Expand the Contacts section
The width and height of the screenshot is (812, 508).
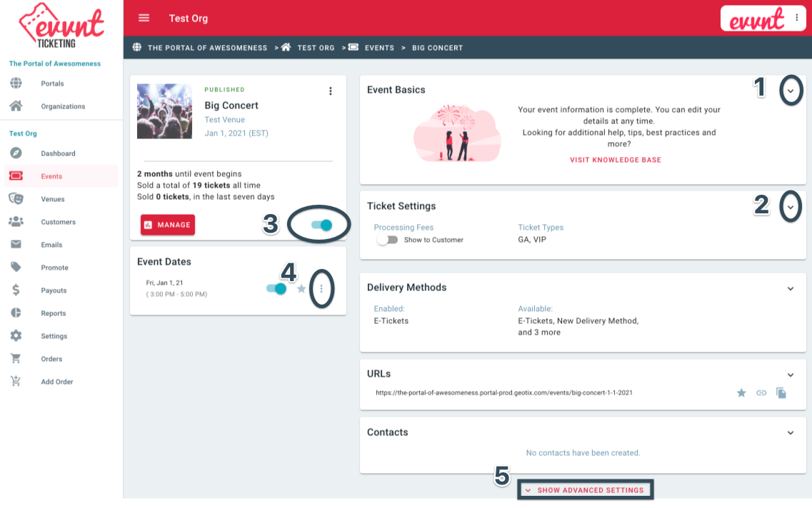791,432
